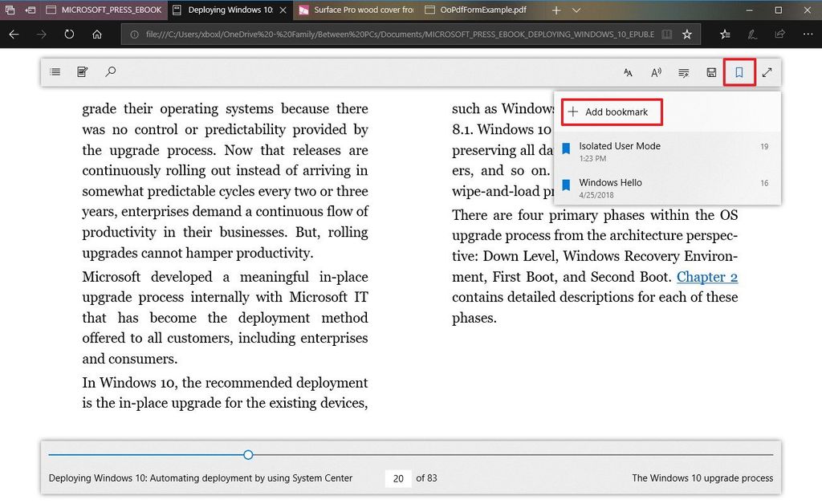
Task: Toggle favorite with the star icon
Action: point(687,34)
